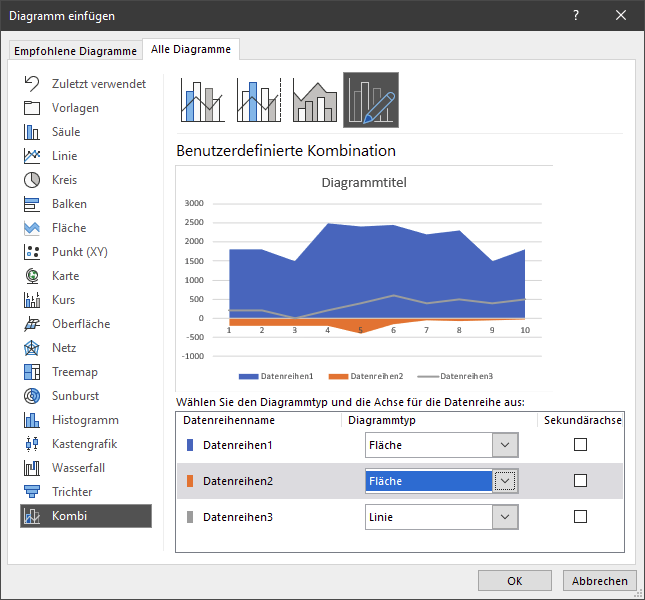Image resolution: width=645 pixels, height=600 pixels.
Task: Click the help question mark icon
Action: [x=576, y=15]
